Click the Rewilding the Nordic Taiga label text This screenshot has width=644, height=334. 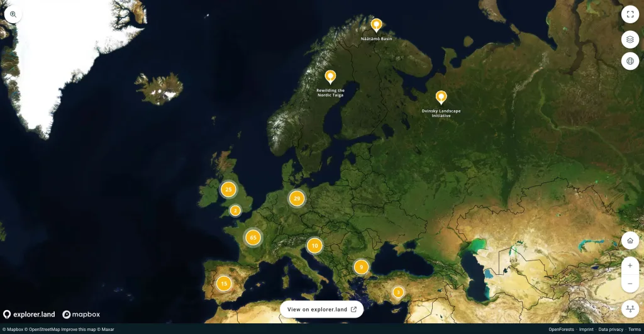(x=330, y=93)
